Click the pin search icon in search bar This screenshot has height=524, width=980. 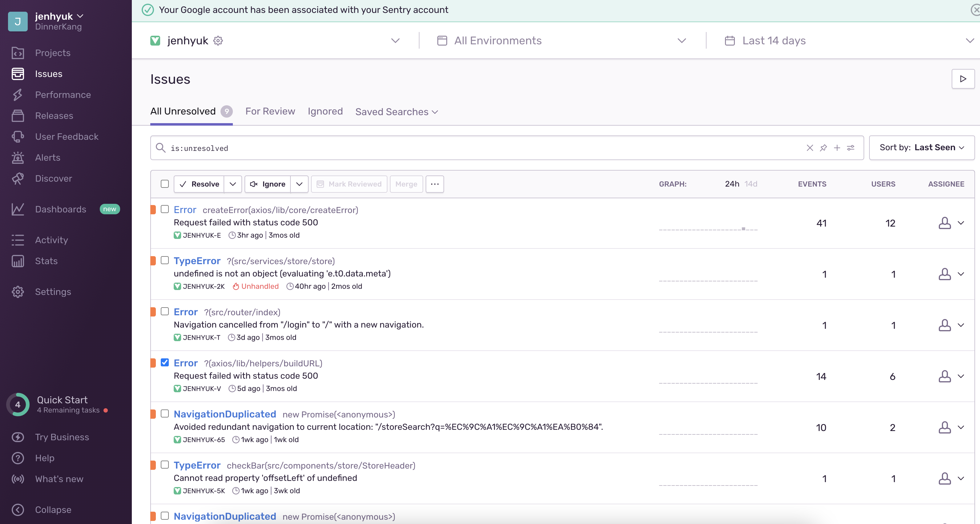(x=823, y=148)
